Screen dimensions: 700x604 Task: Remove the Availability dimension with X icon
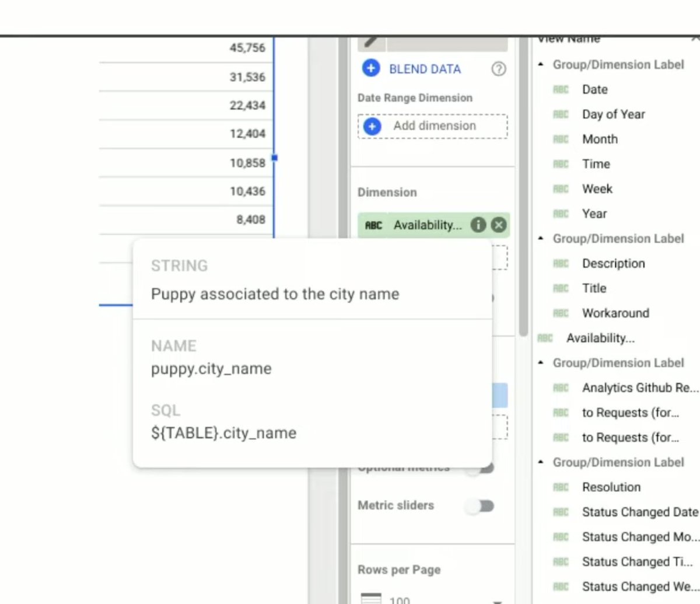498,225
